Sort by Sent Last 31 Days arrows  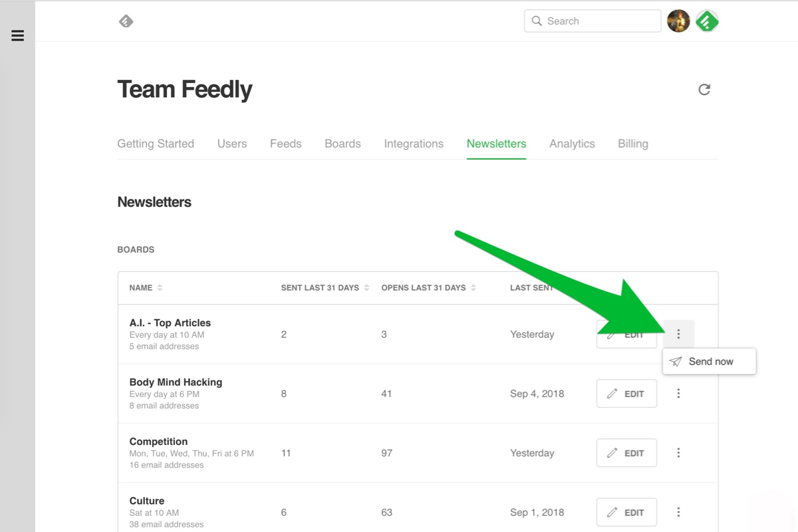click(366, 288)
